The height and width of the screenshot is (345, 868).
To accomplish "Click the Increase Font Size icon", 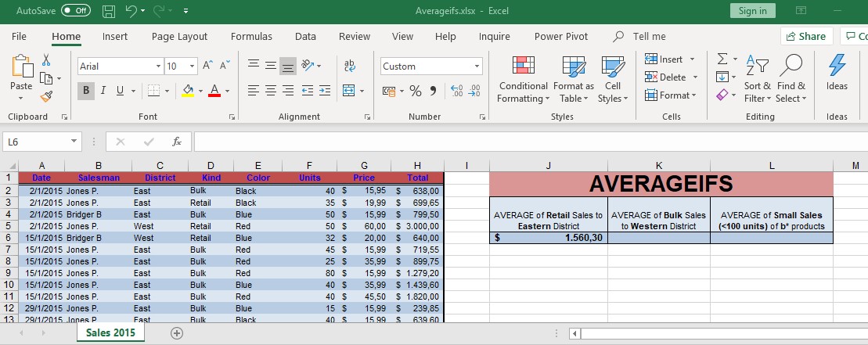I will [x=207, y=66].
